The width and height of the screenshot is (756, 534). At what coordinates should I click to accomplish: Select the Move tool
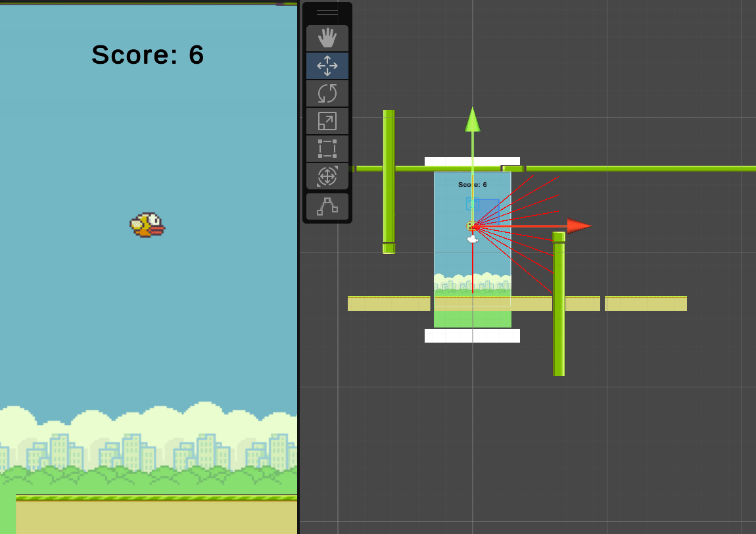[327, 66]
